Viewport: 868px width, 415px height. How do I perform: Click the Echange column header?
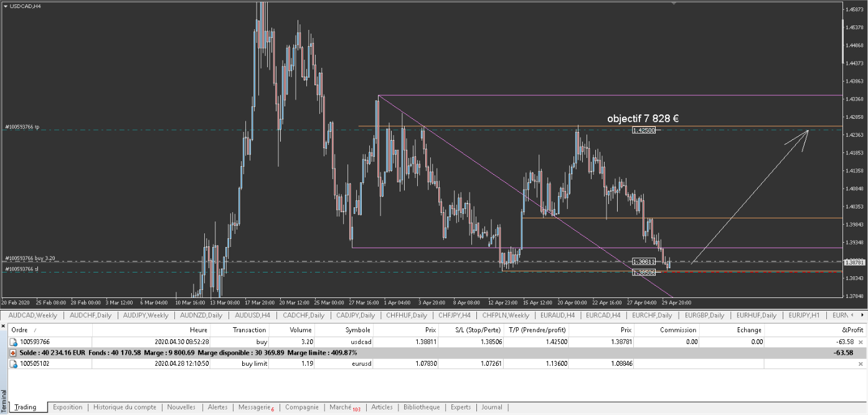732,330
